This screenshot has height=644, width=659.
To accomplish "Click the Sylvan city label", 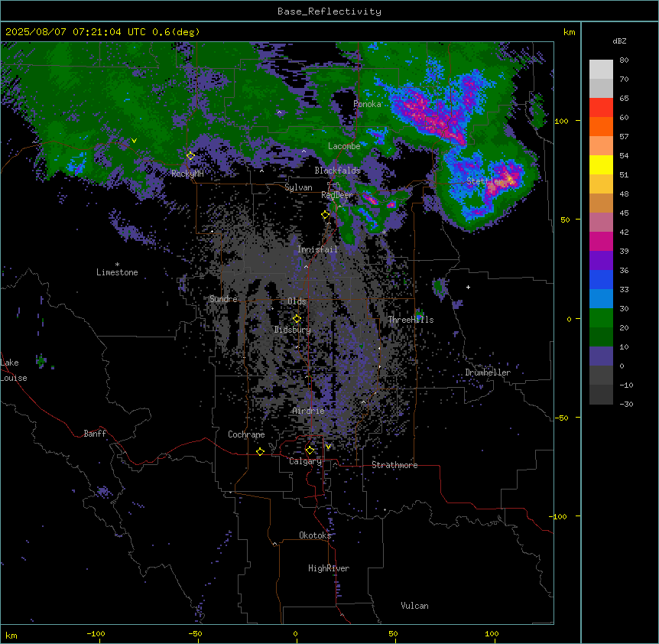I will (298, 187).
